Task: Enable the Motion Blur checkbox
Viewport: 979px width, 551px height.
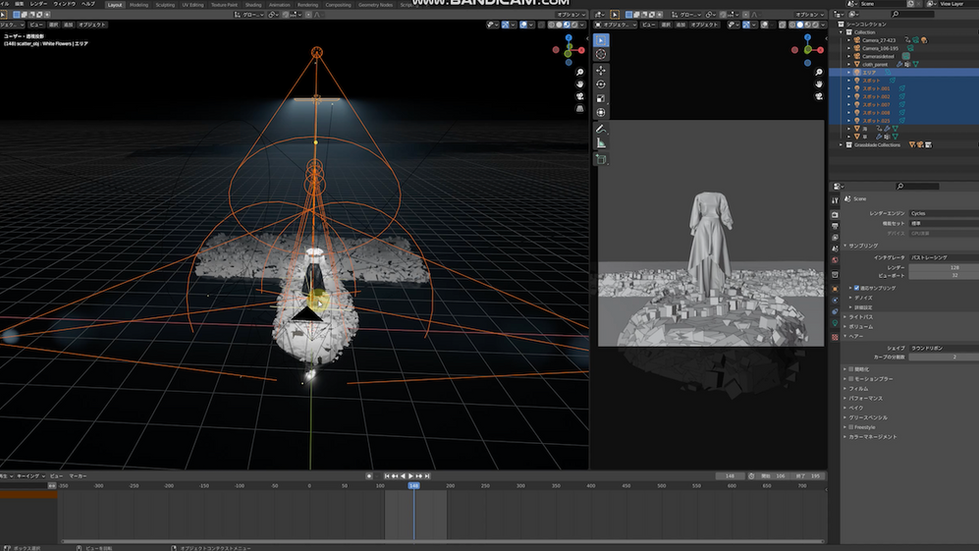Action: (x=851, y=379)
